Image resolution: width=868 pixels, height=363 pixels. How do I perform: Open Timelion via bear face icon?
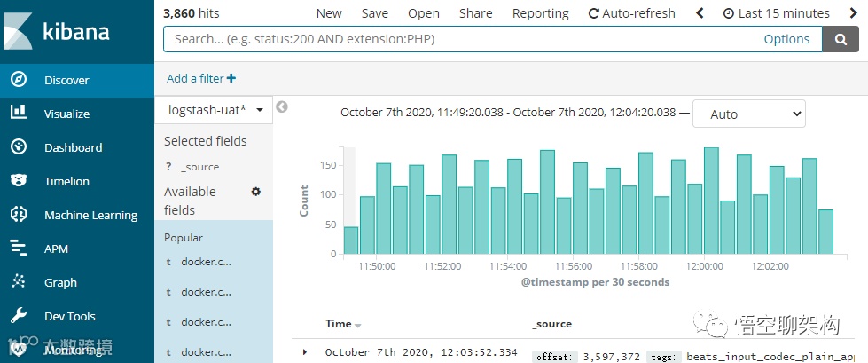click(19, 181)
